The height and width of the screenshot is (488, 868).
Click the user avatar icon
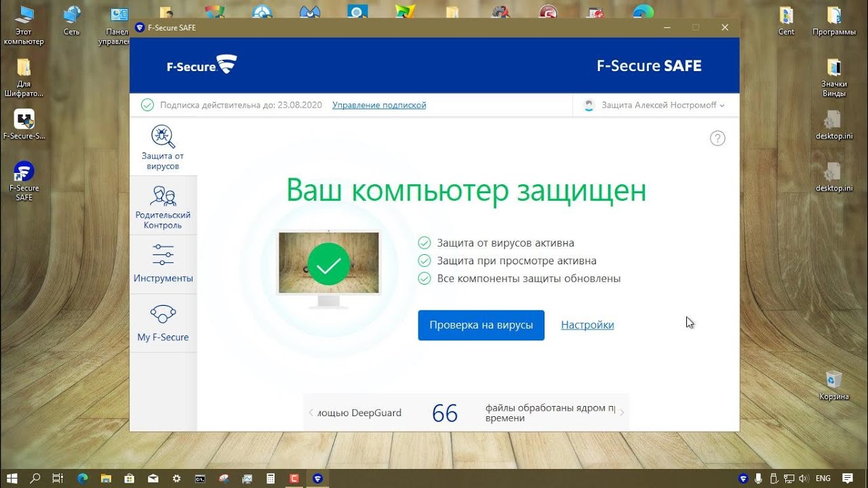[x=589, y=105]
